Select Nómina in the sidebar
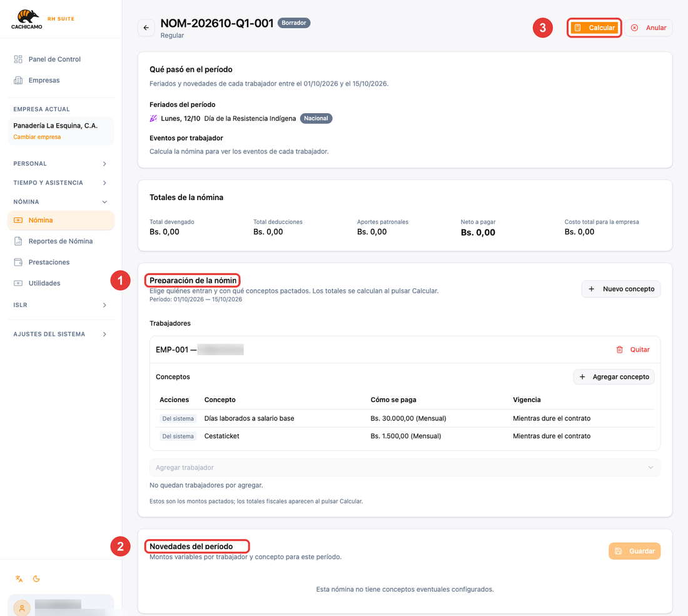688x616 pixels. pos(61,220)
